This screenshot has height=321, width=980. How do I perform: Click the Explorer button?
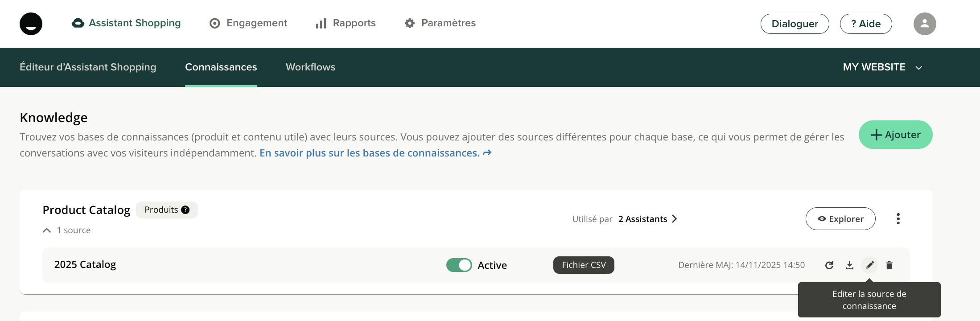[840, 219]
